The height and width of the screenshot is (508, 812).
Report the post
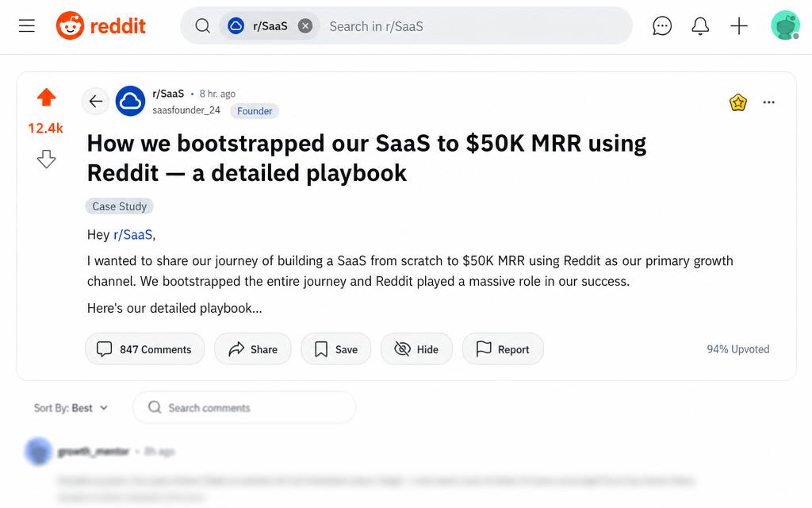tap(503, 349)
